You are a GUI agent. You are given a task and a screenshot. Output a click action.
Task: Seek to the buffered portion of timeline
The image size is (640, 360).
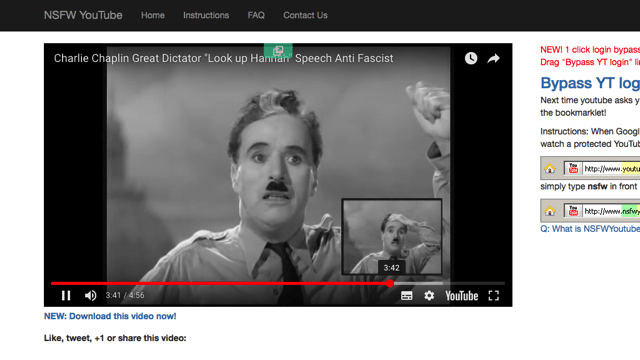coord(417,283)
